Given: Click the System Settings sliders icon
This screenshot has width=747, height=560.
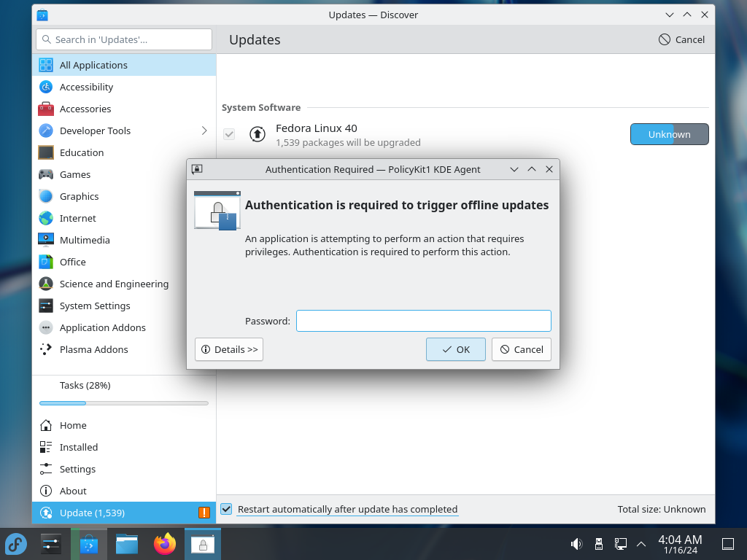Looking at the screenshot, I should [46, 306].
